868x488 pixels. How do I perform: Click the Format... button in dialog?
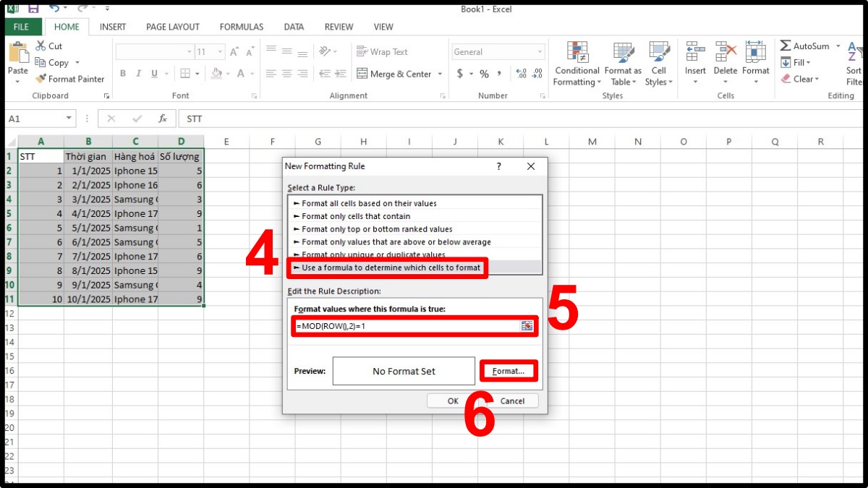(509, 371)
